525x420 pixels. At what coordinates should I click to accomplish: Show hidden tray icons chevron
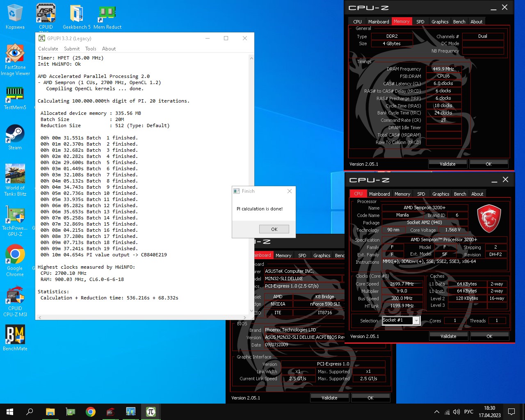[437, 412]
